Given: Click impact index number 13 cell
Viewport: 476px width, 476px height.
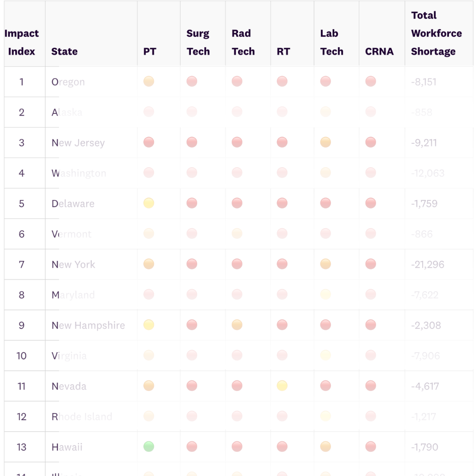Looking at the screenshot, I should (x=21, y=447).
